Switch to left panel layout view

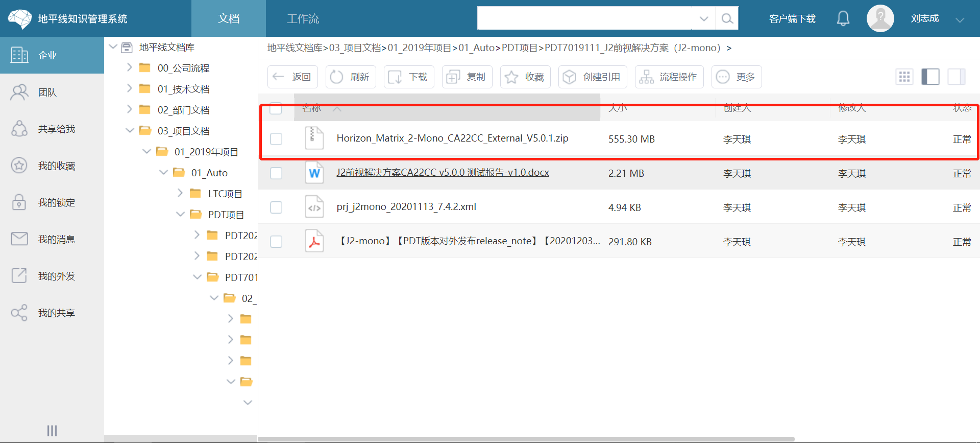930,77
